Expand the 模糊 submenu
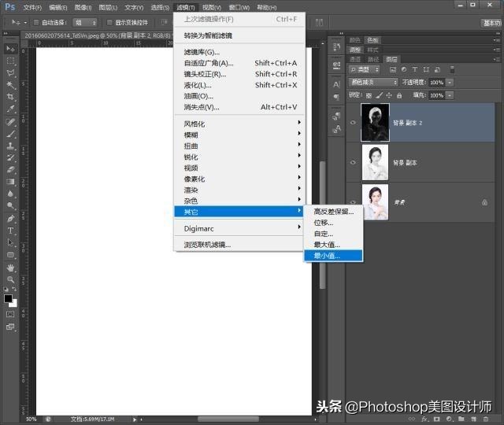Viewport: 504px width, 425px height. click(239, 135)
